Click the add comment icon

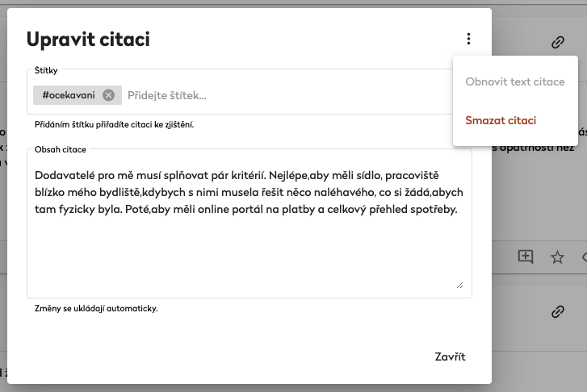526,257
